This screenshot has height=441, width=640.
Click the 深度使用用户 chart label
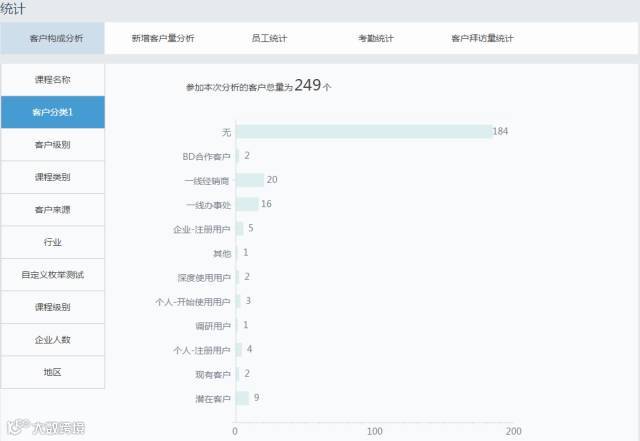(204, 278)
